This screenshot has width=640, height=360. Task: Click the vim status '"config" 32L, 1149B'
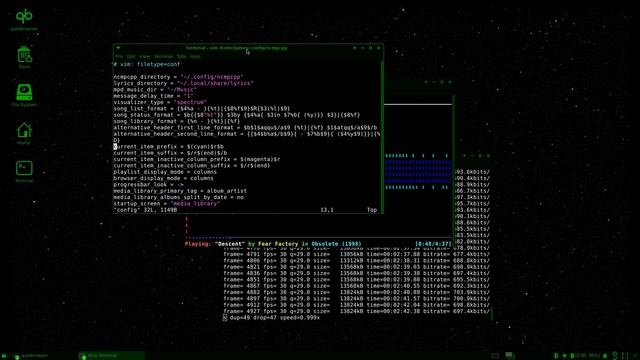pos(145,210)
